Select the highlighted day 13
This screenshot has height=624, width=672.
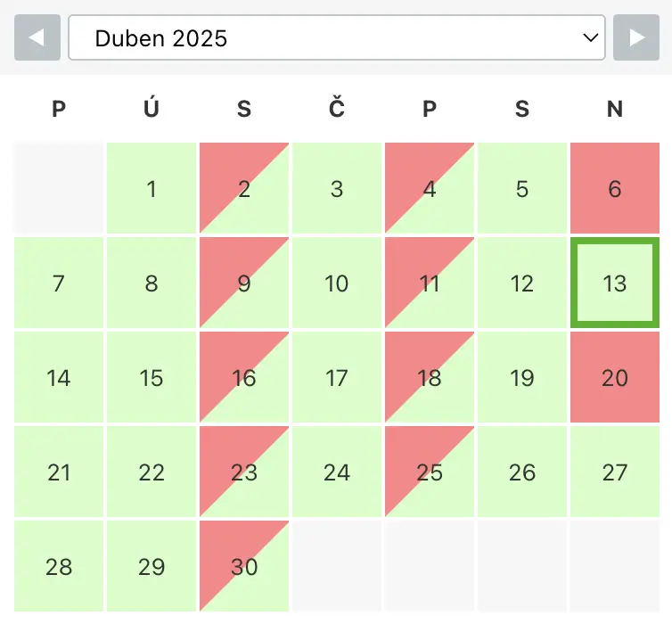[615, 283]
